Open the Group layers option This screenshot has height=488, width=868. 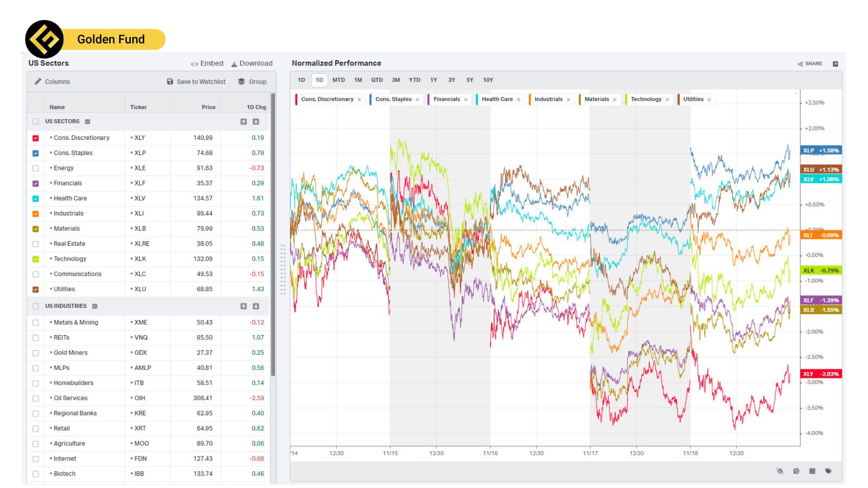tap(252, 82)
